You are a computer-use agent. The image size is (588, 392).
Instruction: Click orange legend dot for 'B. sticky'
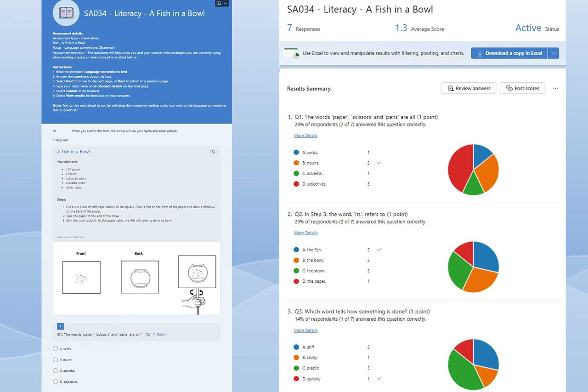click(296, 358)
